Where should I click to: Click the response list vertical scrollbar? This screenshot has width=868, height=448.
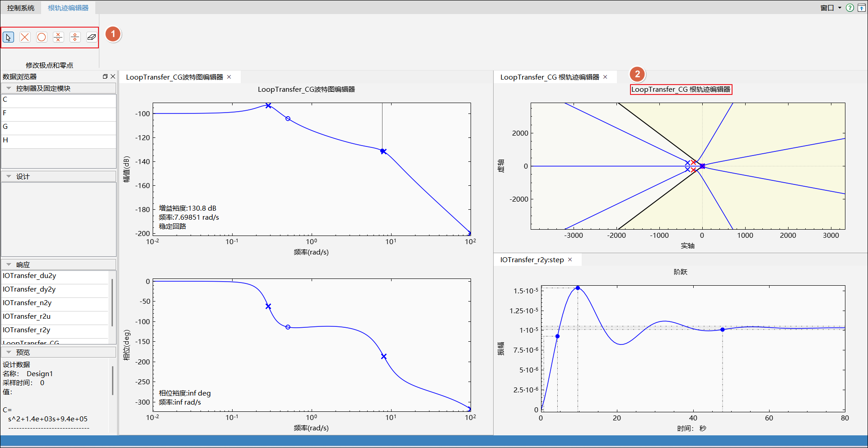pyautogui.click(x=112, y=302)
